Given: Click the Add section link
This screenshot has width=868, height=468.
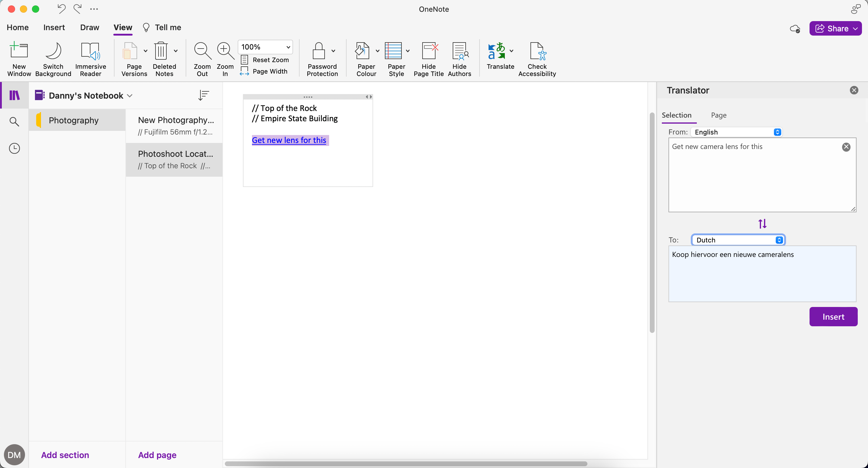Looking at the screenshot, I should [65, 455].
